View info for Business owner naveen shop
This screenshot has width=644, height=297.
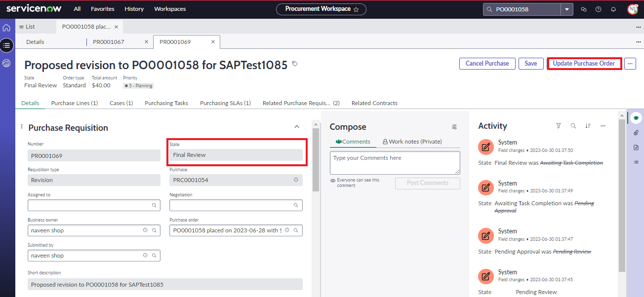tap(145, 230)
